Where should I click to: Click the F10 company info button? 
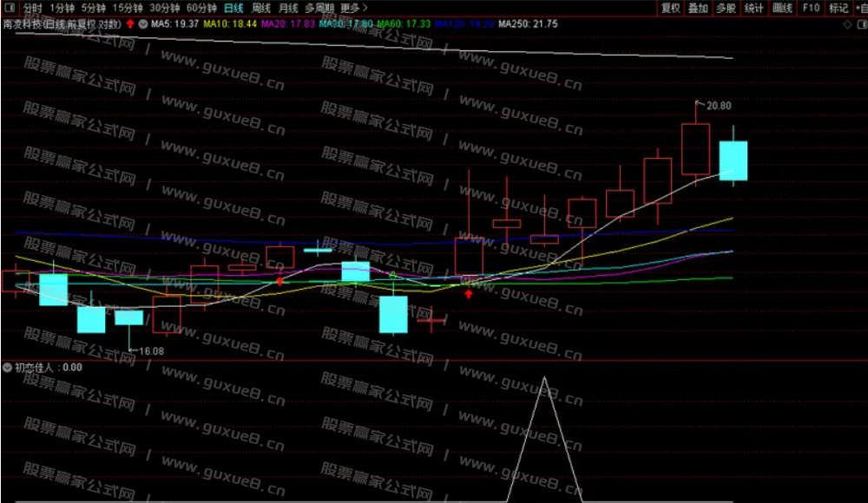pyautogui.click(x=811, y=8)
